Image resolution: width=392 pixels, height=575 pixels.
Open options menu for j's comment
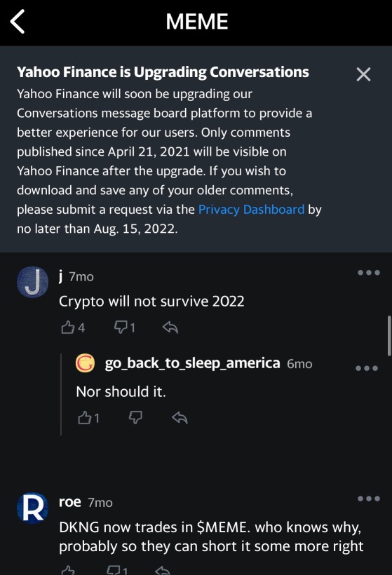coord(369,273)
